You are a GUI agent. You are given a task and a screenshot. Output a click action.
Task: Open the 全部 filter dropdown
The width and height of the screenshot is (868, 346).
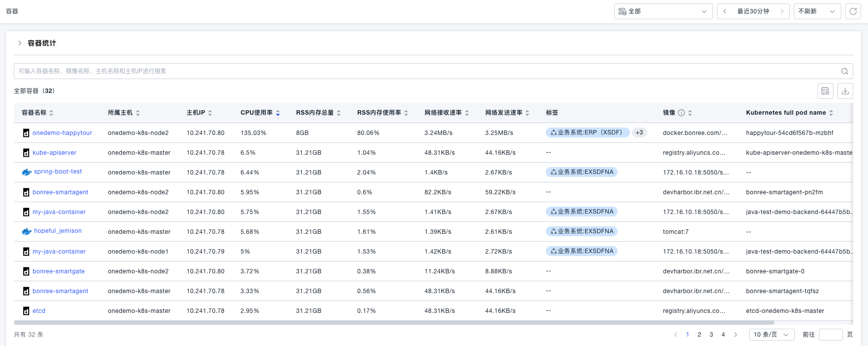[663, 11]
